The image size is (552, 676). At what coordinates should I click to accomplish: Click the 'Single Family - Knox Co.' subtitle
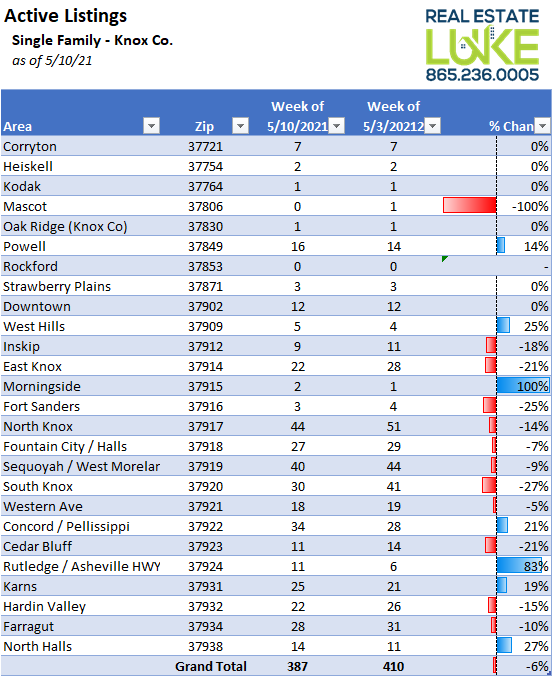click(92, 41)
